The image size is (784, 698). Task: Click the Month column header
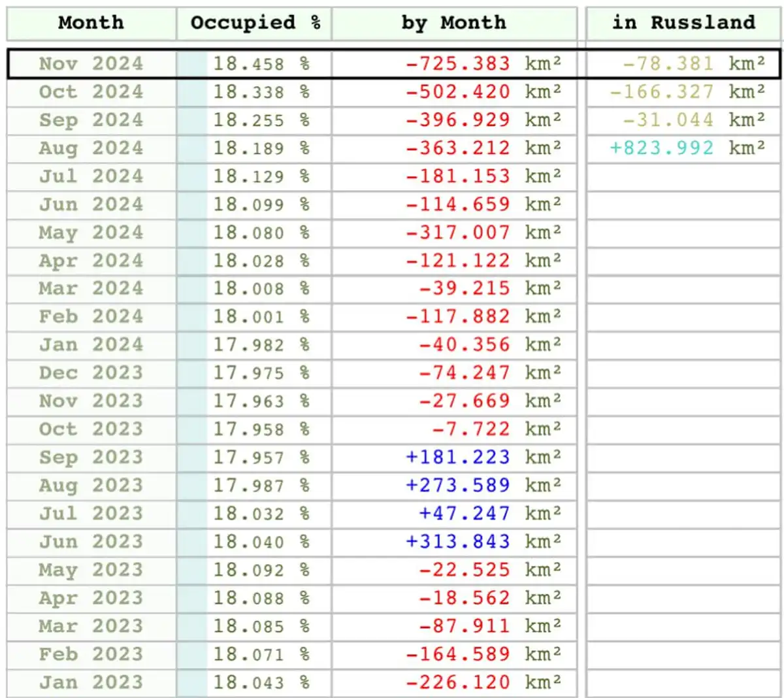pos(91,23)
